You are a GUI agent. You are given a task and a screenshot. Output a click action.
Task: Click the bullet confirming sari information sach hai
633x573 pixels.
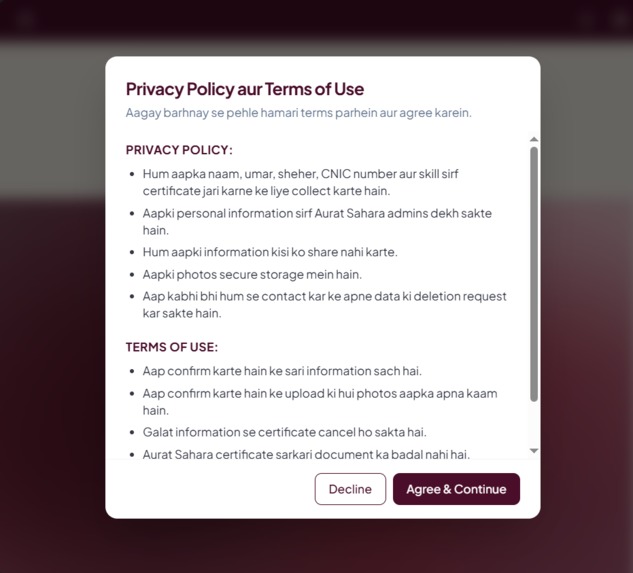coord(282,371)
